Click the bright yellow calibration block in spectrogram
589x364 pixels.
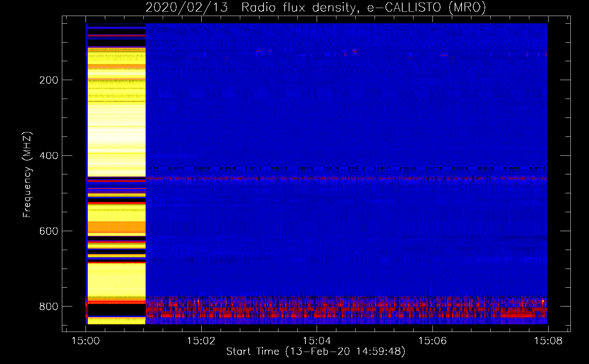(116, 174)
